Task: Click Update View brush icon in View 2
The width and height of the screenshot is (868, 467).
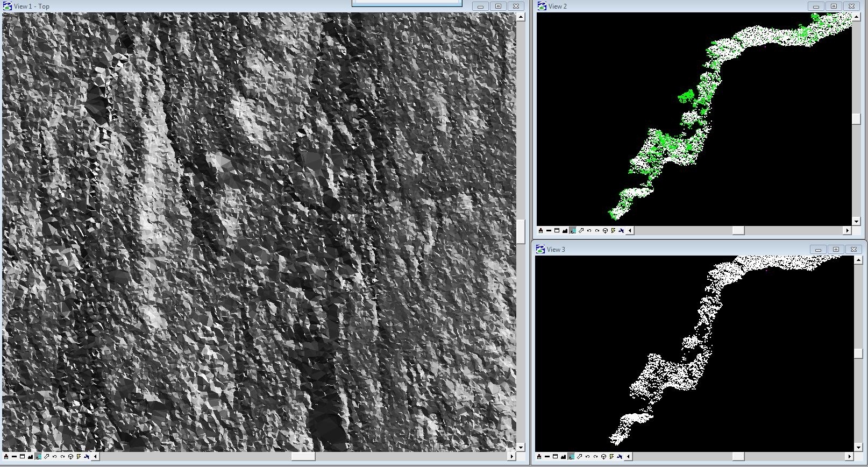Action: coord(540,231)
